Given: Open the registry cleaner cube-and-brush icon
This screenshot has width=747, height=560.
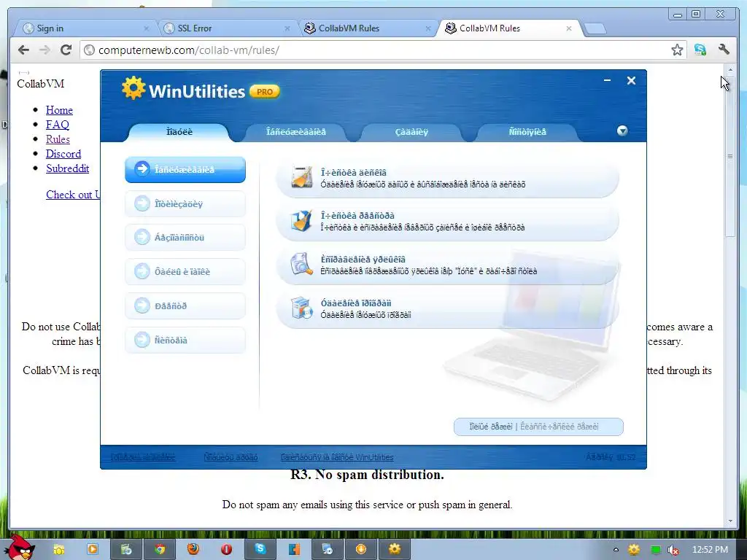Looking at the screenshot, I should pos(301,220).
